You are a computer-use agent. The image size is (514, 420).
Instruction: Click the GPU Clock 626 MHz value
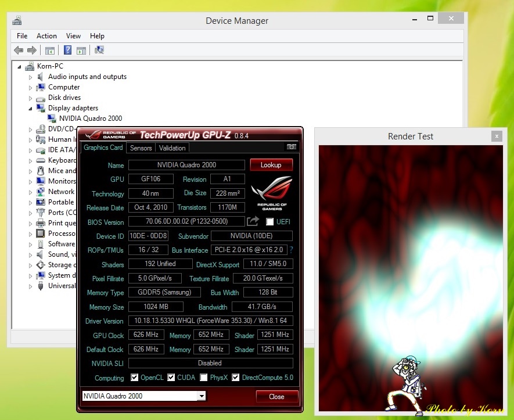pos(146,335)
